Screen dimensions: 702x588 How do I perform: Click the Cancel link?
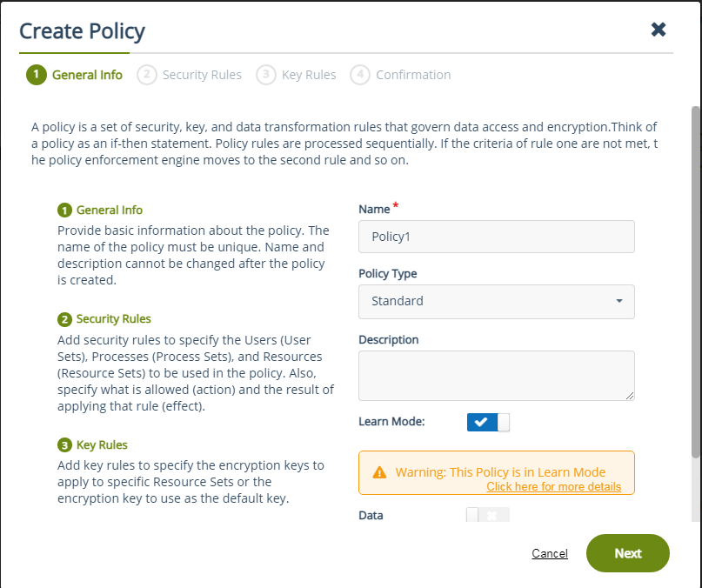550,553
